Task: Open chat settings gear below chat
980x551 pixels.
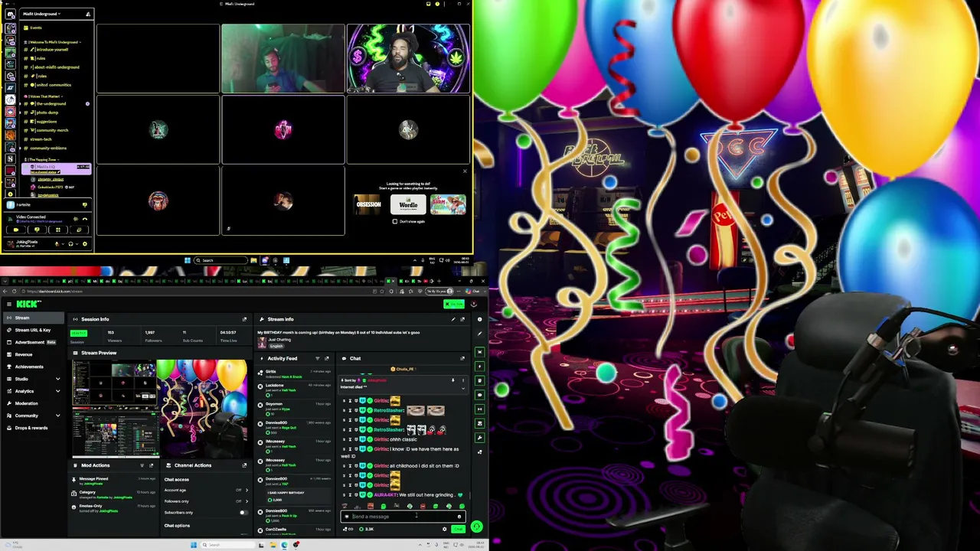Action: (444, 529)
